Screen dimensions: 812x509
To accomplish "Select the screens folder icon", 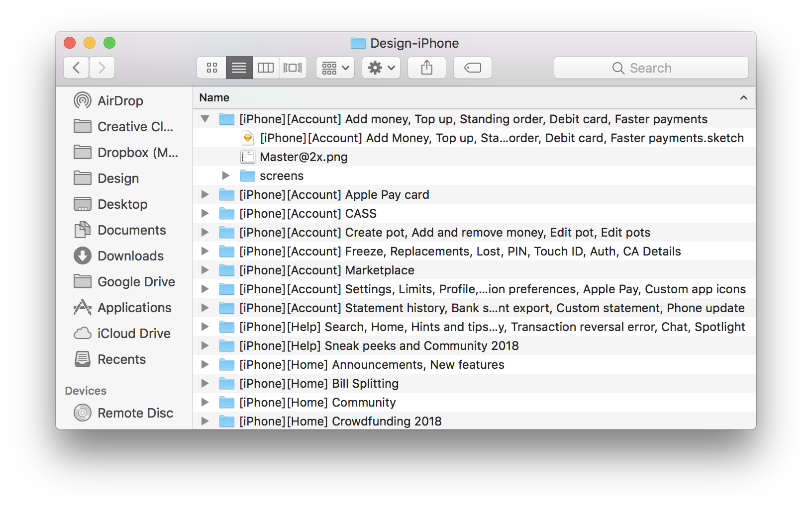I will [x=248, y=175].
